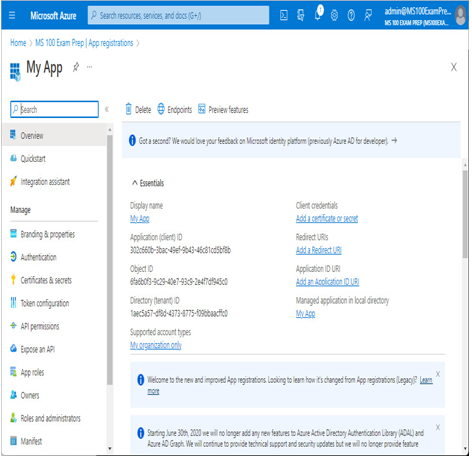Open My organization only link

156,345
